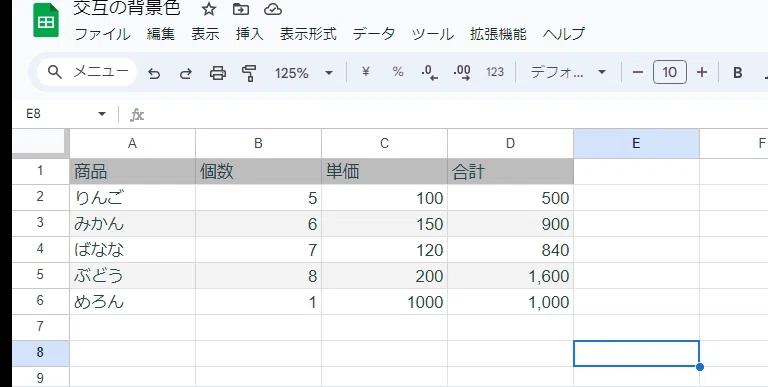Open the ツール menu

(x=432, y=34)
